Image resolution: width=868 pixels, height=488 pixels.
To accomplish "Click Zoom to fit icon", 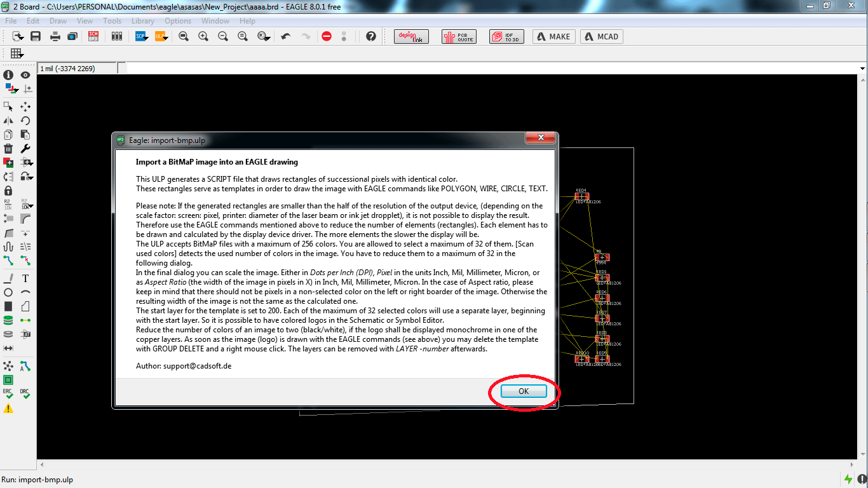I will pos(184,37).
